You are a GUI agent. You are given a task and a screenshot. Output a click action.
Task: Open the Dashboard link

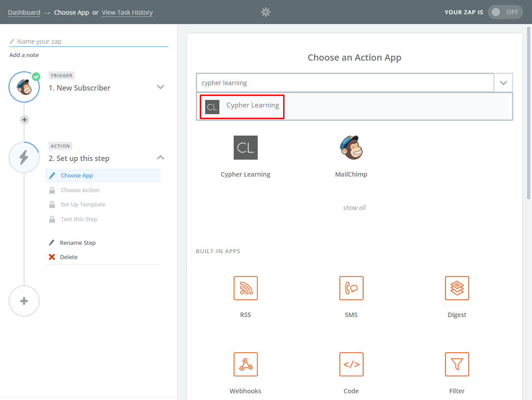(x=24, y=12)
